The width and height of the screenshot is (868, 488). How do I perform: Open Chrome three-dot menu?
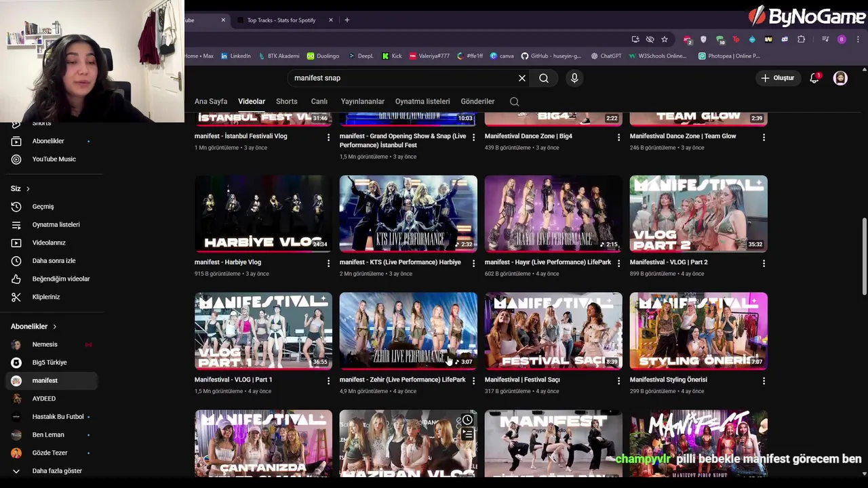click(858, 39)
